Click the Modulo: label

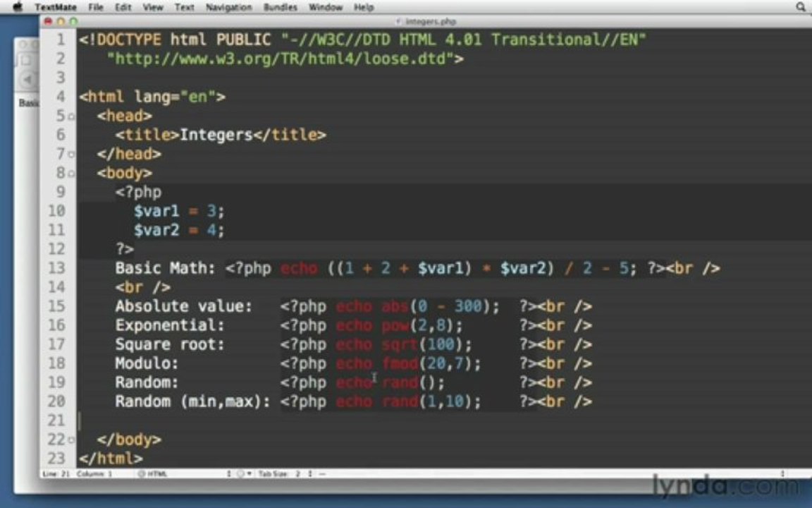click(147, 364)
